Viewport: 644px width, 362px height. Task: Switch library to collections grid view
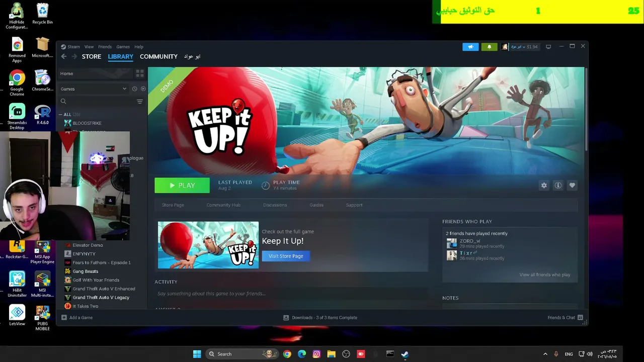(x=140, y=73)
